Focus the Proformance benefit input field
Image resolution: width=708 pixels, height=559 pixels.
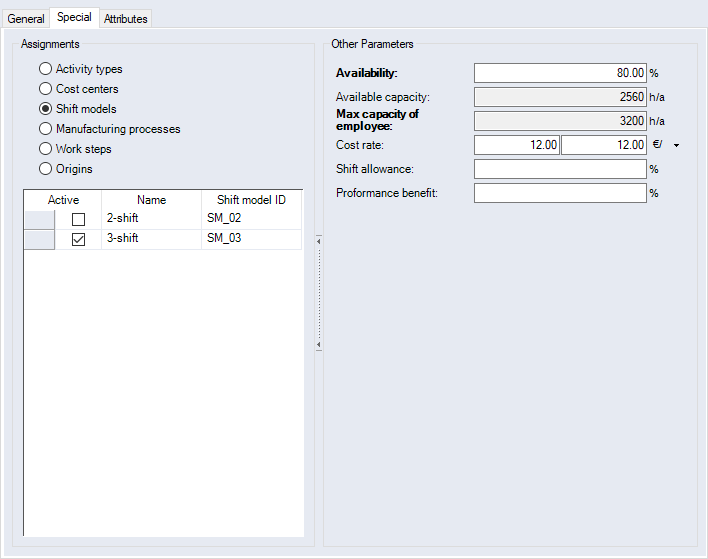click(560, 193)
